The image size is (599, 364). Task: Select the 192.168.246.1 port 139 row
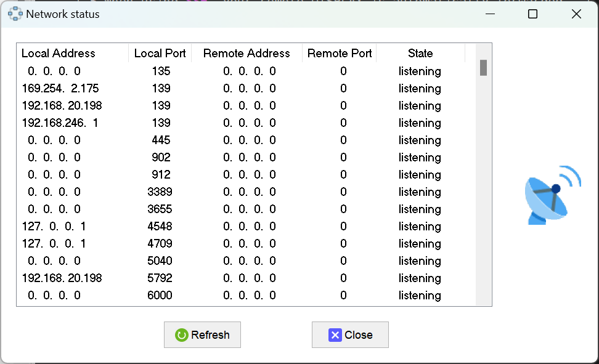(x=185, y=123)
